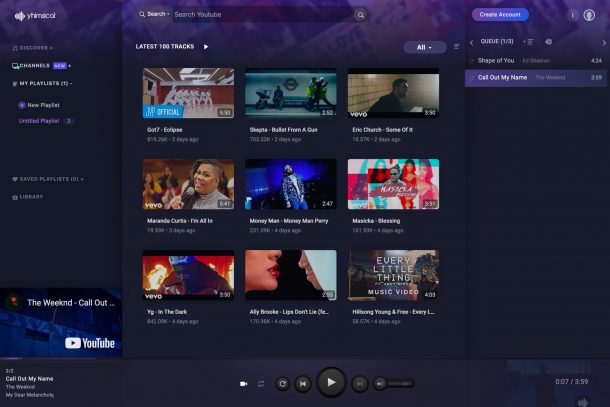Open Ally Brooke - Lips Don't Lie thumbnail
This screenshot has height=407, width=610.
pos(291,275)
